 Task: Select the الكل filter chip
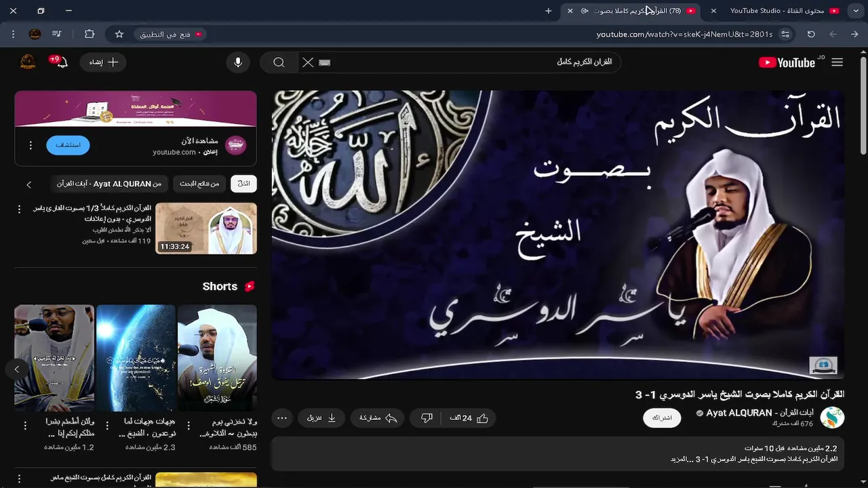(243, 184)
